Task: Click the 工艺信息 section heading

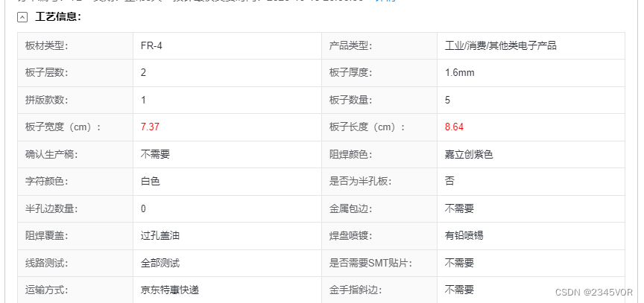Action: coord(58,17)
